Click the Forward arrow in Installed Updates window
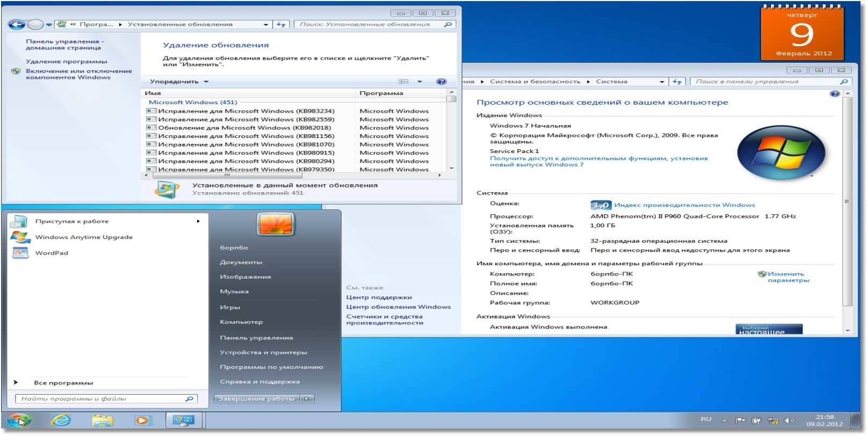 35,24
